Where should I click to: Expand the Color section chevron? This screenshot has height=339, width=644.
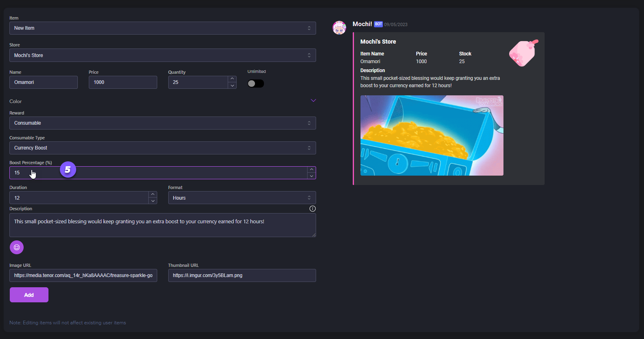pyautogui.click(x=313, y=101)
